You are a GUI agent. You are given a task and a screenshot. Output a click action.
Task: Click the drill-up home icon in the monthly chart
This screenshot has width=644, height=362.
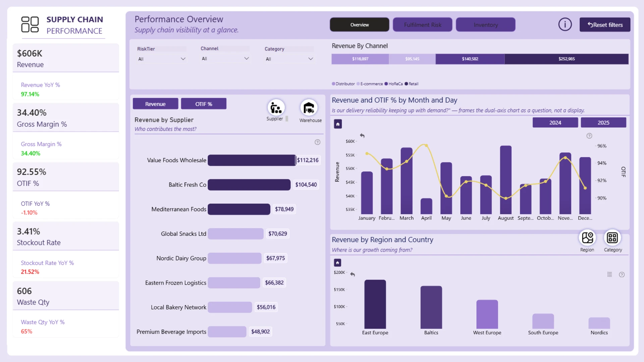(x=338, y=124)
